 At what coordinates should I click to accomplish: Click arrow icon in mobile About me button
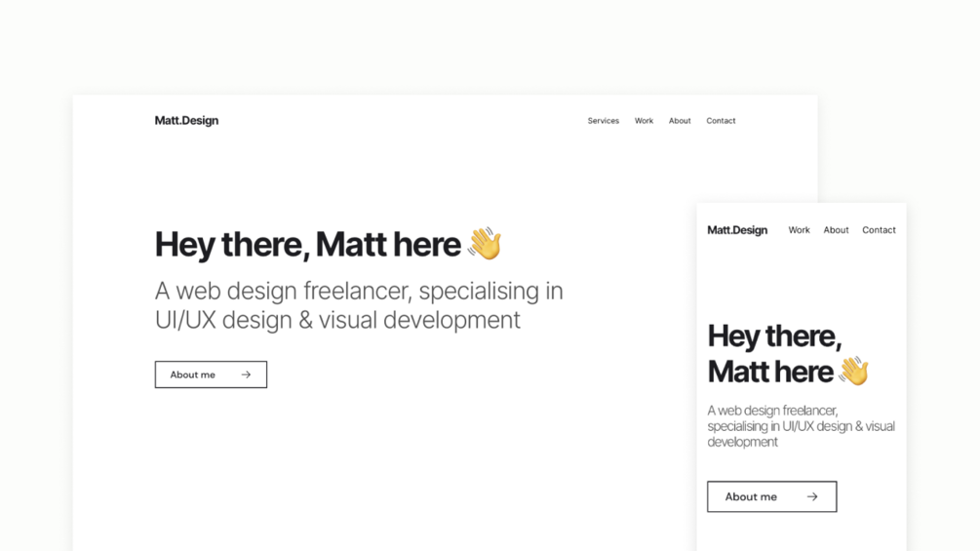812,496
